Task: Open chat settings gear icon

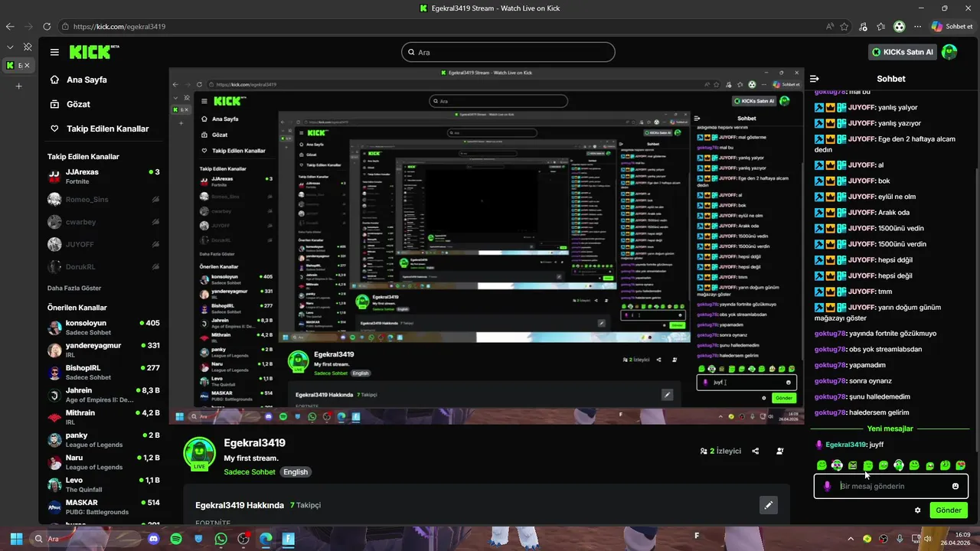Action: click(x=917, y=510)
